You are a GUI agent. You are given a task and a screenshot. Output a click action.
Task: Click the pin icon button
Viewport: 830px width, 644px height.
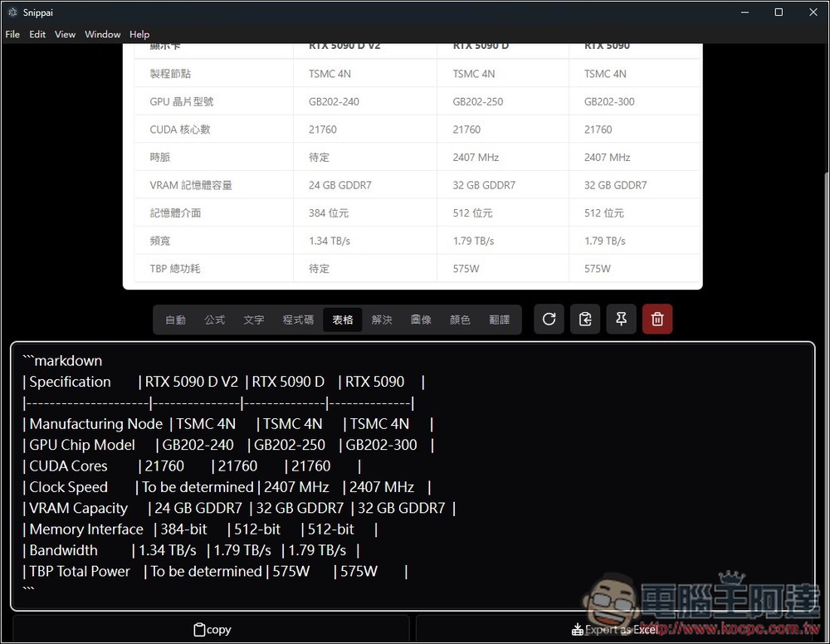(x=621, y=319)
